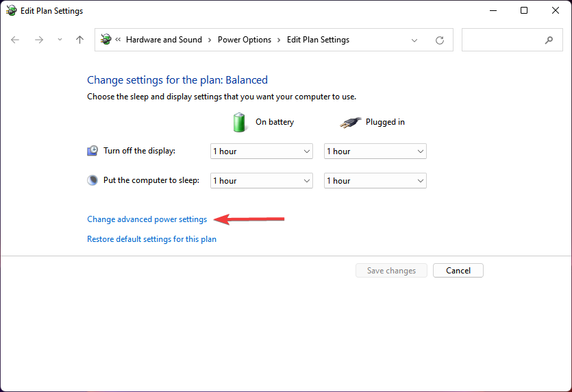Screen dimensions: 572x392
Task: Open Plugged in sleep timeout dropdown
Action: (x=375, y=181)
